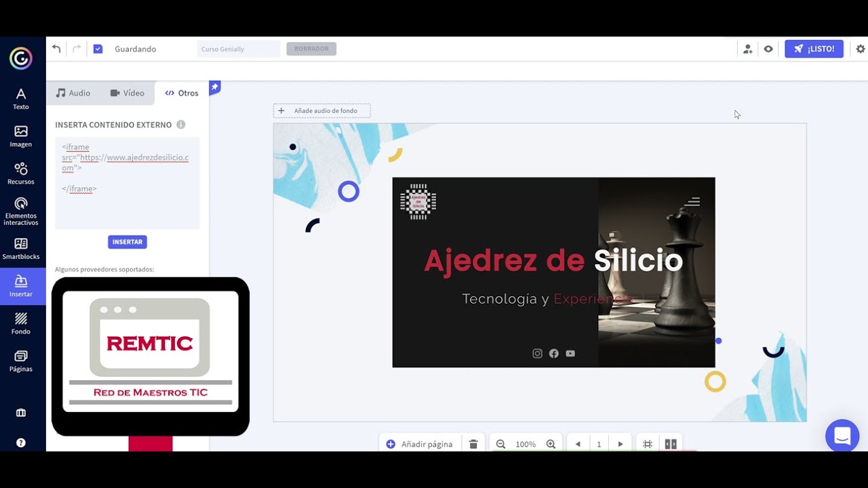This screenshot has height=488, width=868.
Task: Undo the last action
Action: (56, 49)
